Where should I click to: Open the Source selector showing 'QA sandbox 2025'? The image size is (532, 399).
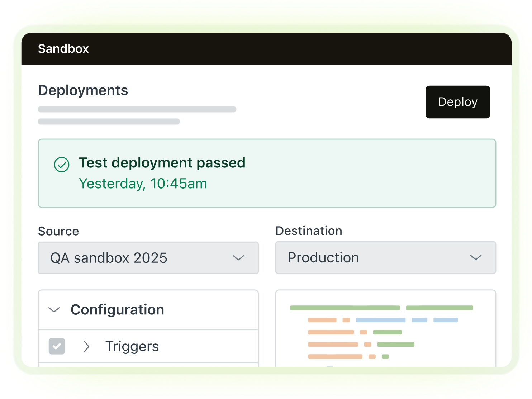pos(148,258)
